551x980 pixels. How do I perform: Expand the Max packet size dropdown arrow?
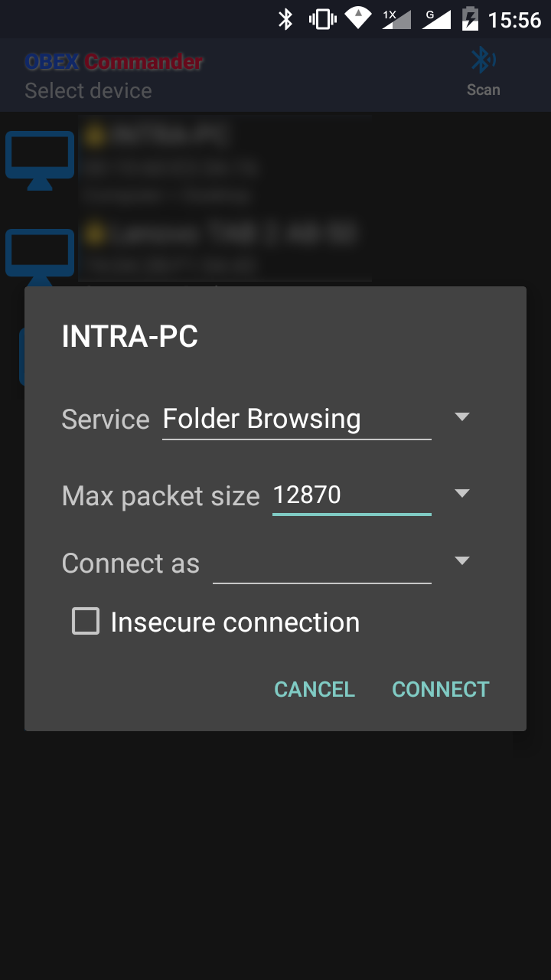click(x=461, y=494)
